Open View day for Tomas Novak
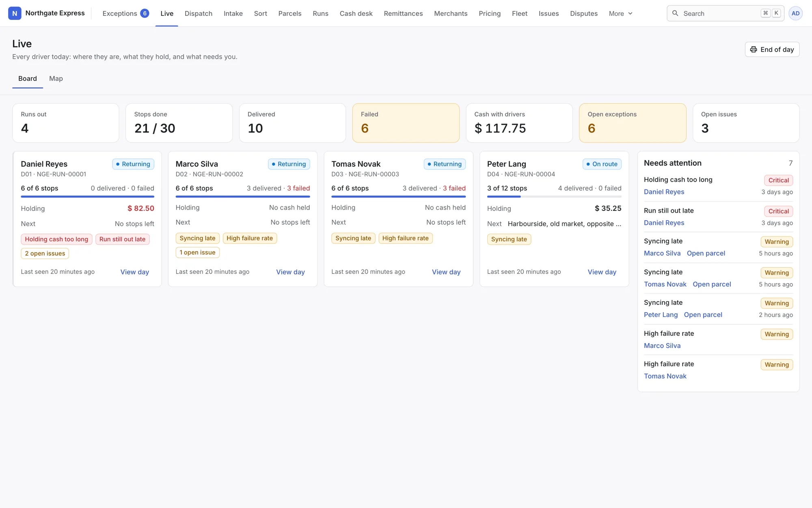This screenshot has width=812, height=508. click(446, 272)
